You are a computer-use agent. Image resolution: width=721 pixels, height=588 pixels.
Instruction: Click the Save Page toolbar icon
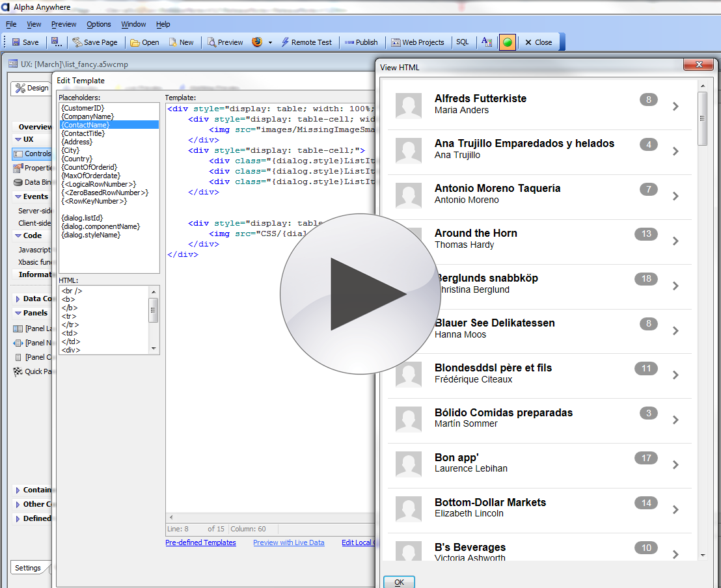point(77,42)
